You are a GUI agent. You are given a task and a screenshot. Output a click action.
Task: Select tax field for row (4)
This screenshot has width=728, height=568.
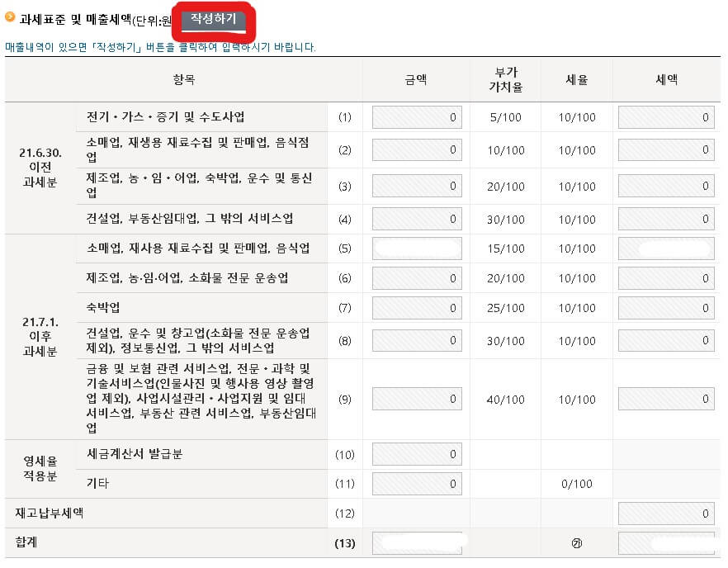(666, 220)
